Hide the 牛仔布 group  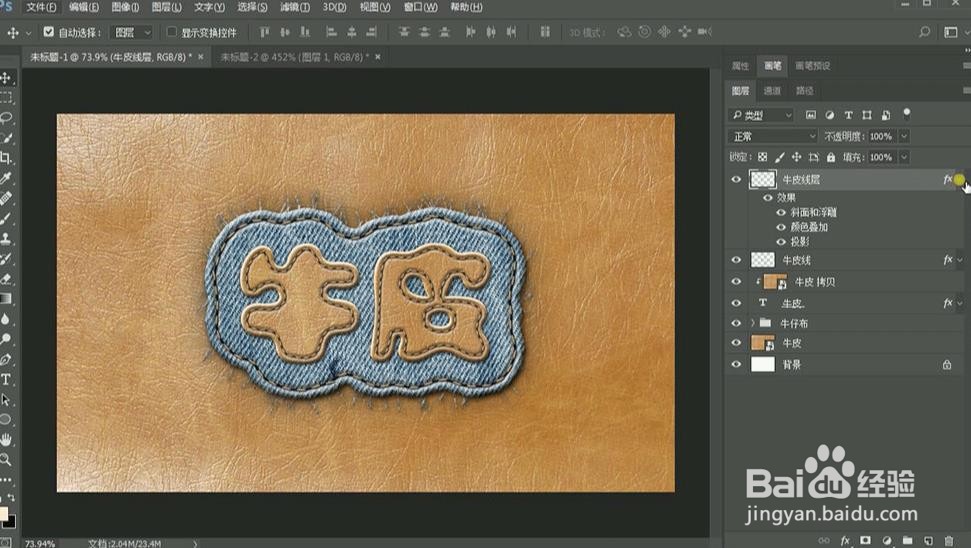[x=736, y=323]
